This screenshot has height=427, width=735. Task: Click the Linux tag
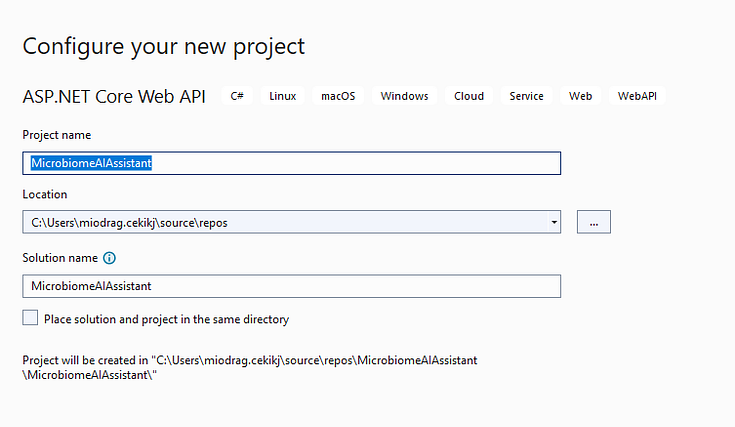click(283, 96)
